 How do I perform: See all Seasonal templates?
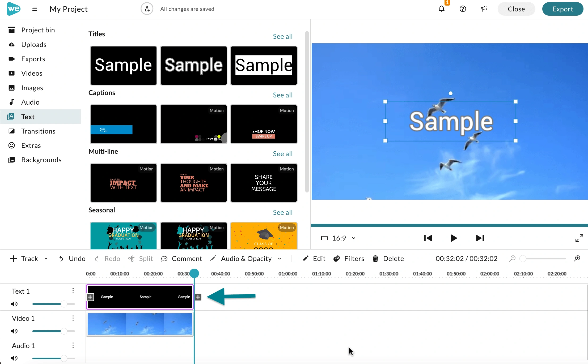pos(283,212)
